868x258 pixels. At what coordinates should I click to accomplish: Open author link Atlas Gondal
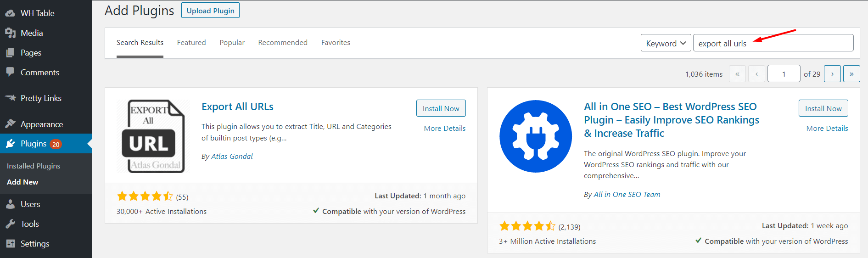point(232,156)
